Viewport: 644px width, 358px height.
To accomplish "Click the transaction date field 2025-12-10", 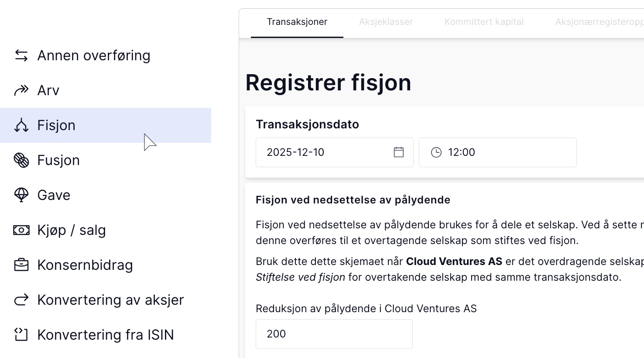I will pyautogui.click(x=323, y=152).
